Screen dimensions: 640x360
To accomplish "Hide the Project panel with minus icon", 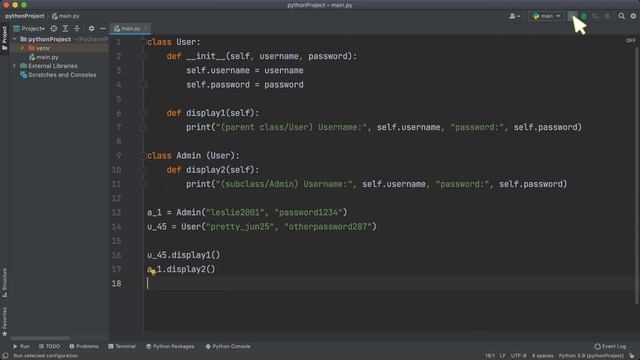I will [103, 29].
